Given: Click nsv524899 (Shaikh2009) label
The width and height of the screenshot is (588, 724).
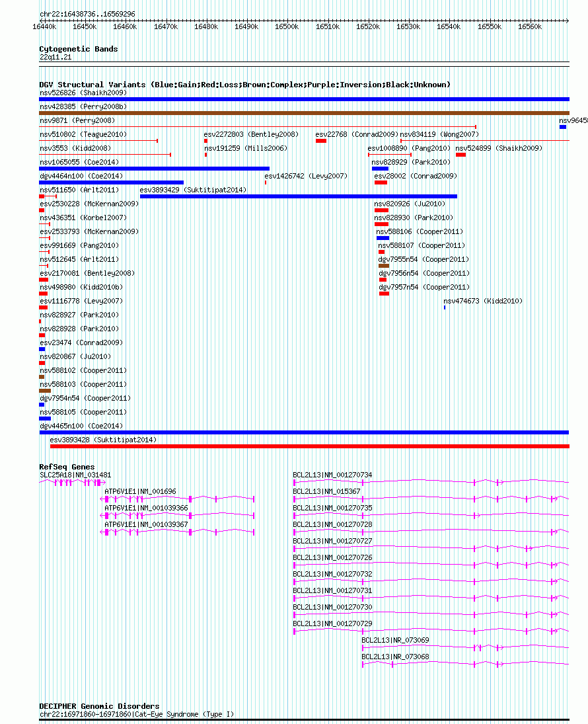Looking at the screenshot, I should pos(499,148).
